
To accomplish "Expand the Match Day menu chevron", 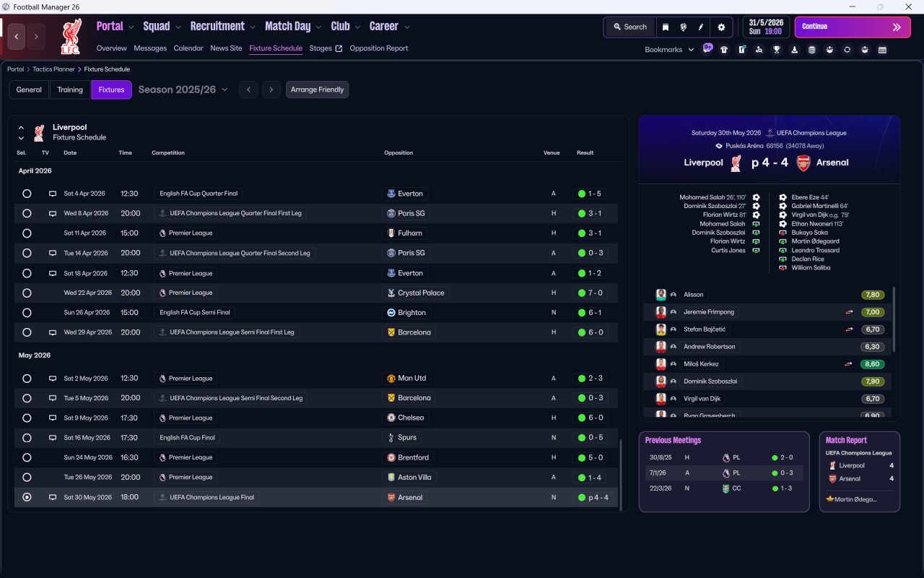I will [318, 27].
